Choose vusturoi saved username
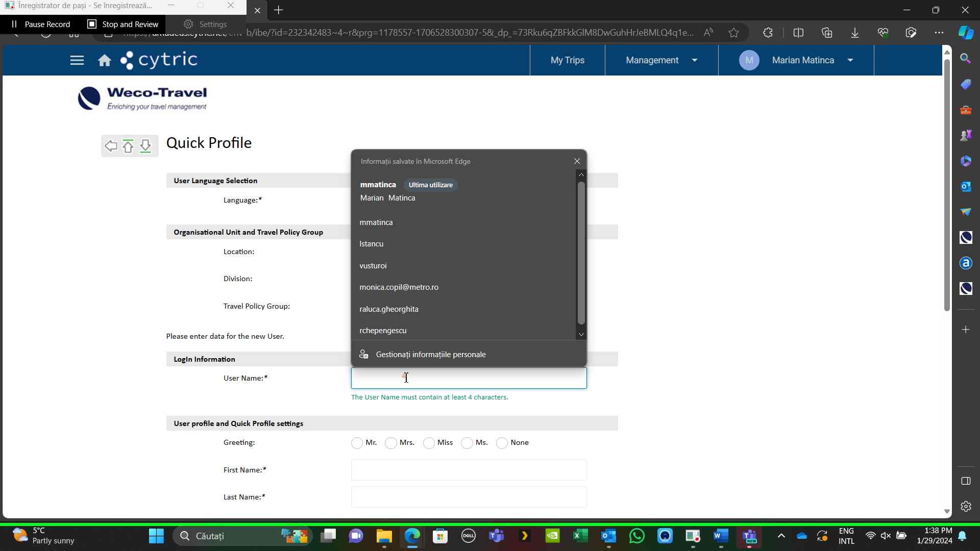 coord(463,266)
